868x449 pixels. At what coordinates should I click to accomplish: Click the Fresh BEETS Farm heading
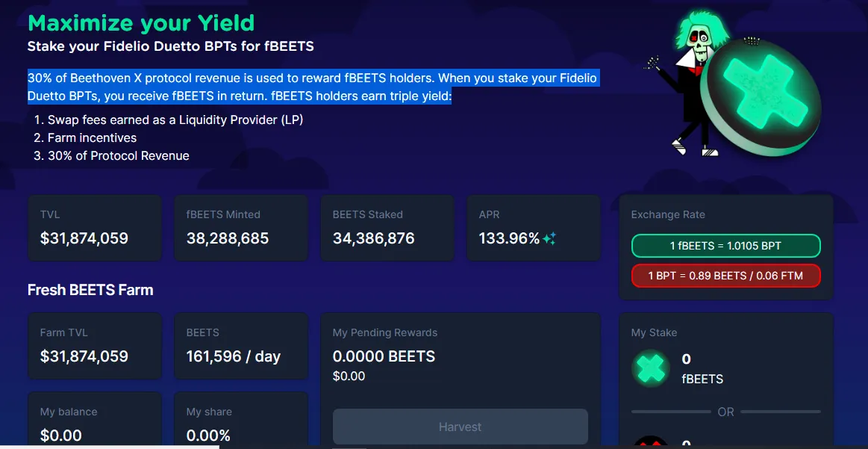click(90, 290)
